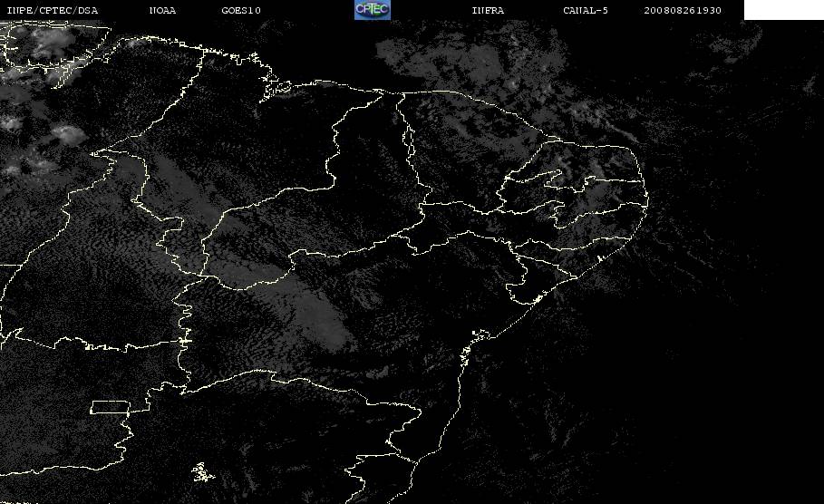824x504 pixels.
Task: Click the CPTEC logo in the header
Action: (x=372, y=9)
